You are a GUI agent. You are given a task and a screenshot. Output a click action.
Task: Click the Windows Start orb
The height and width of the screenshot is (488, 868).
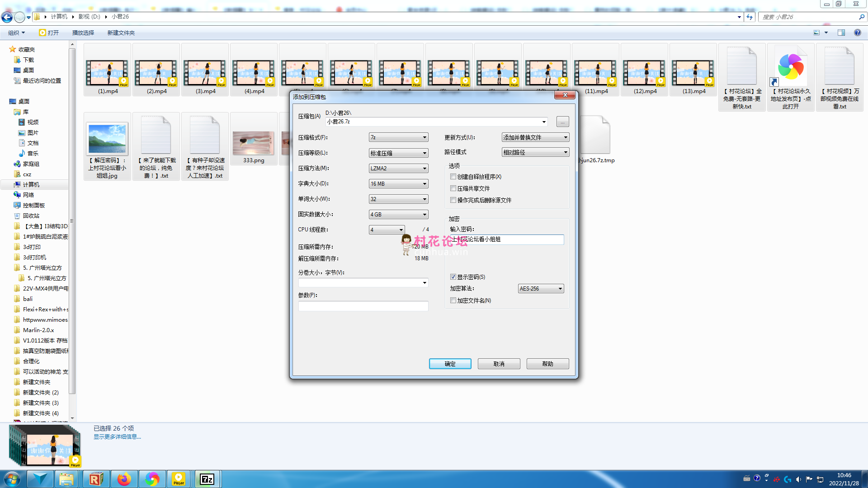[x=12, y=479]
